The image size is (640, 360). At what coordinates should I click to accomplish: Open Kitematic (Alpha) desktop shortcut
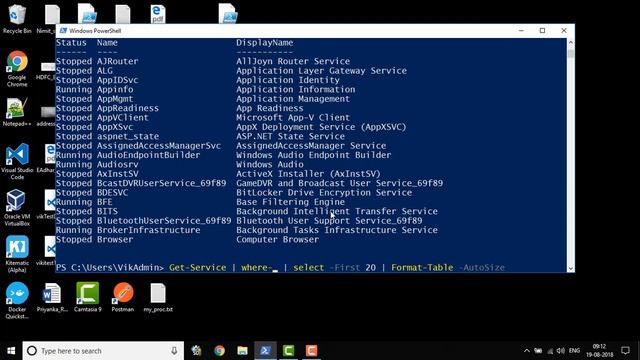tap(17, 254)
